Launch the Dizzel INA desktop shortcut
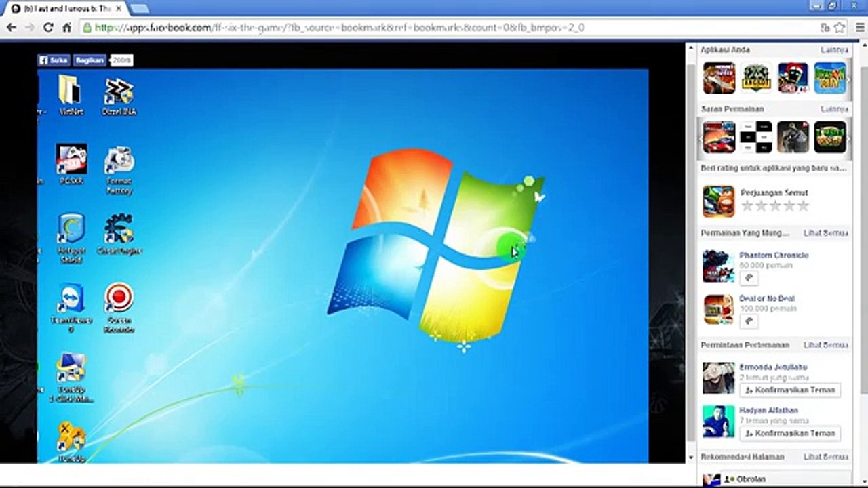Screen dimensions: 868x488 (x=119, y=96)
